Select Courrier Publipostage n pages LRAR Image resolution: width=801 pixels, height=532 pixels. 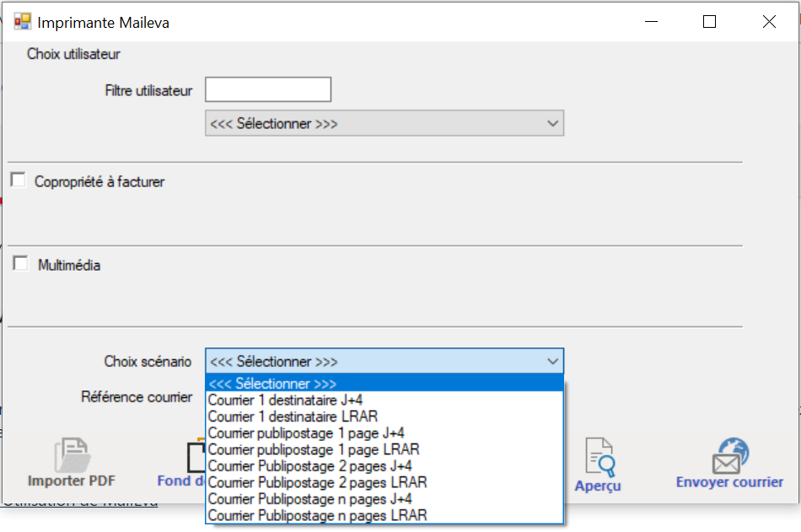384,514
